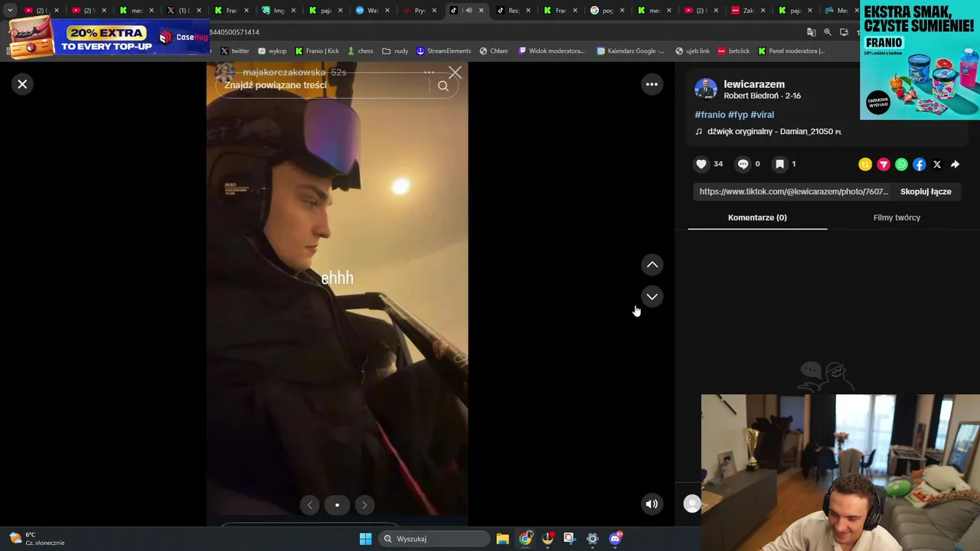Screen dimensions: 980x551
Task: Click the ehhh caption text
Action: click(337, 278)
